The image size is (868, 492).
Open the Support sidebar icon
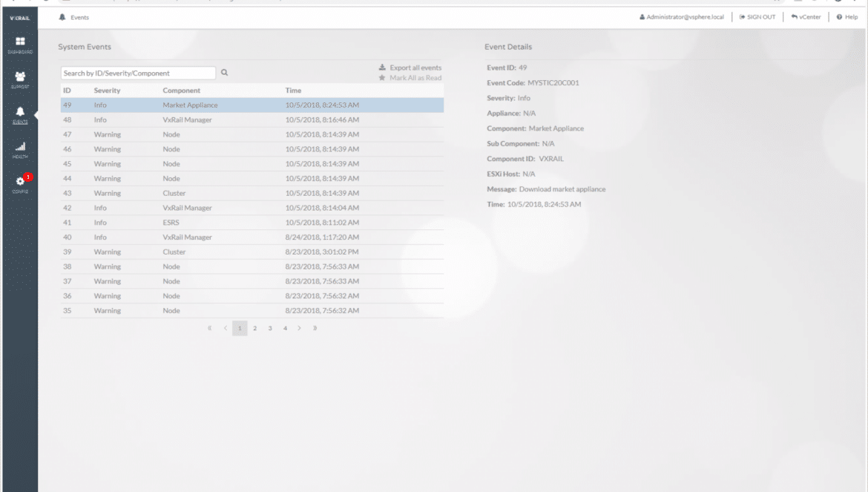20,76
